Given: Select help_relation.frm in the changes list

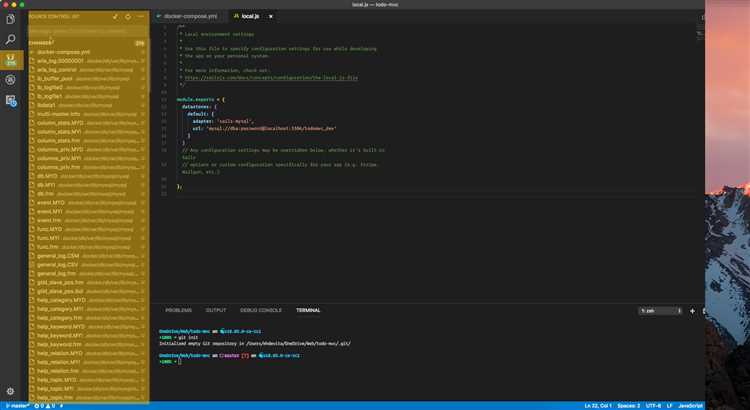Looking at the screenshot, I should (88, 371).
